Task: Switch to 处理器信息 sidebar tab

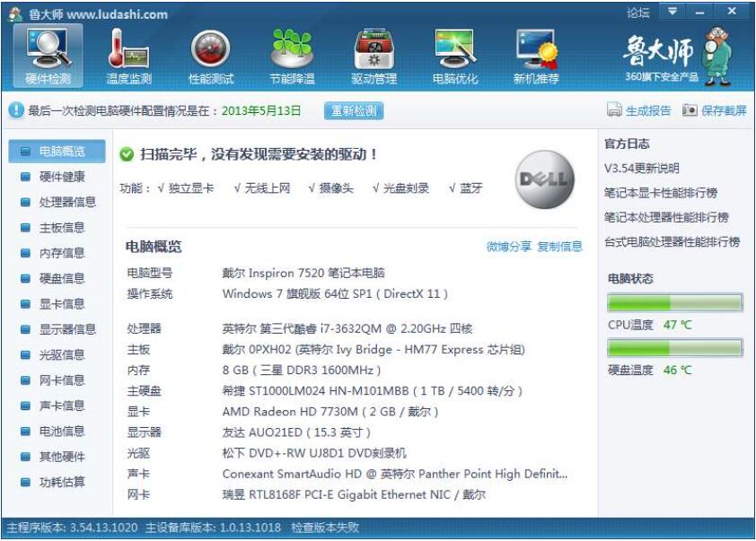Action: 67,202
